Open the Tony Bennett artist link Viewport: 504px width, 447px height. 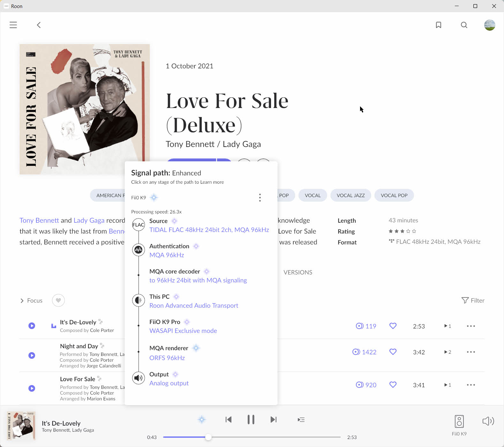(39, 220)
